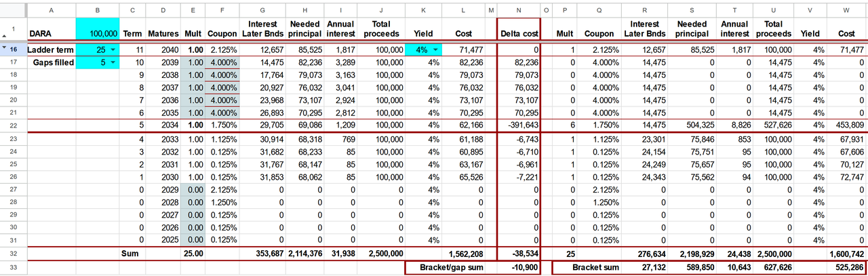Click the interest cell 23,301
The image size is (868, 276).
tap(644, 138)
